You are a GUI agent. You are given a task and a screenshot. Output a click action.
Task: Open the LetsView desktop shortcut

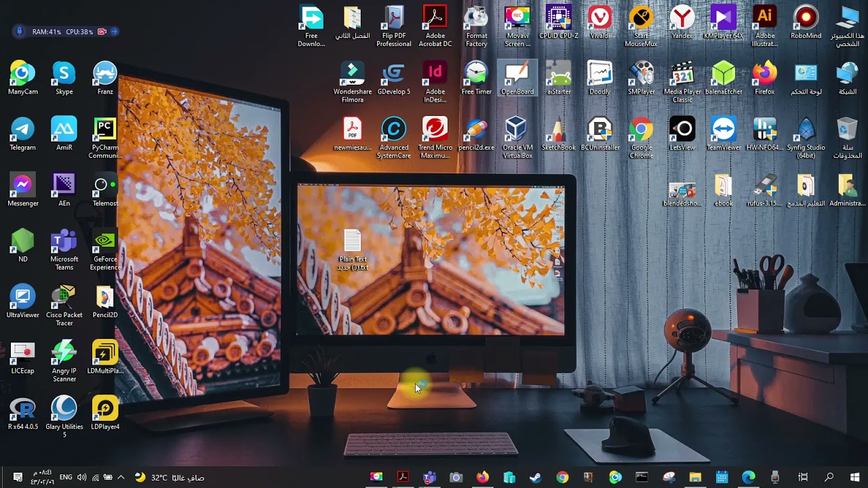[x=682, y=134]
